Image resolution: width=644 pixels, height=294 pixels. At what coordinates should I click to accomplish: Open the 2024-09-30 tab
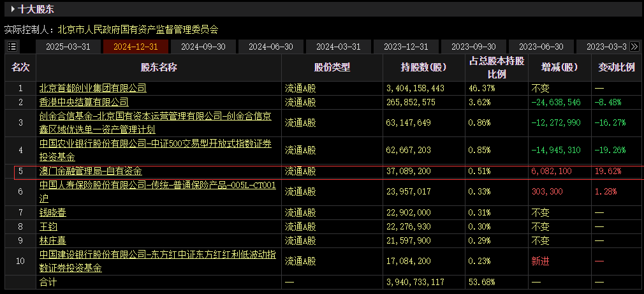(x=203, y=47)
